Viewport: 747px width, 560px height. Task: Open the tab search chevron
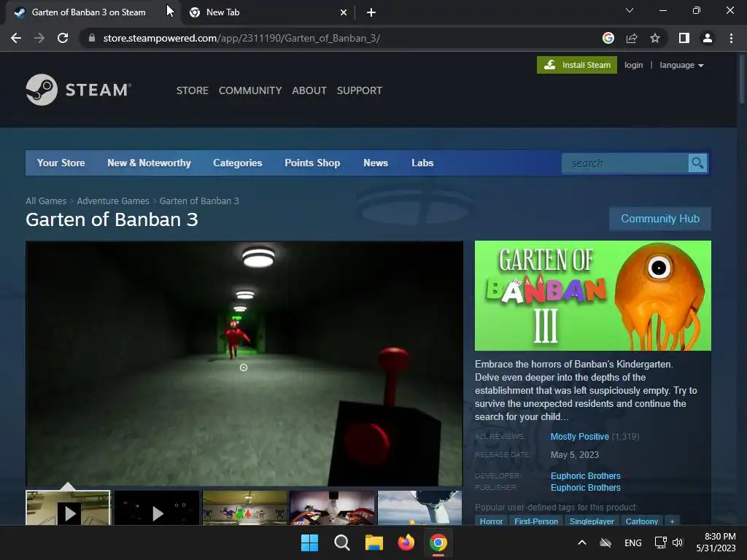pos(630,10)
